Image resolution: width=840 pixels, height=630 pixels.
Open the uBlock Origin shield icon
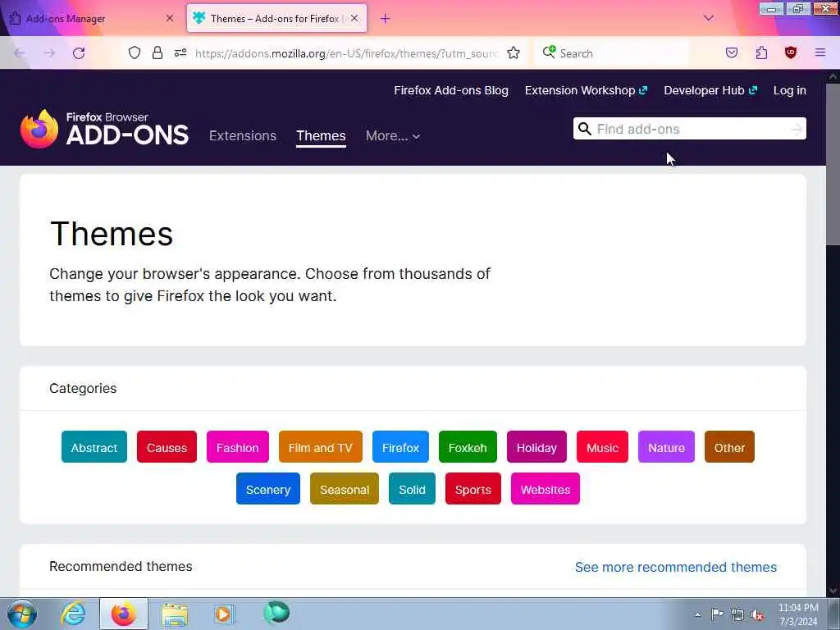pos(791,52)
